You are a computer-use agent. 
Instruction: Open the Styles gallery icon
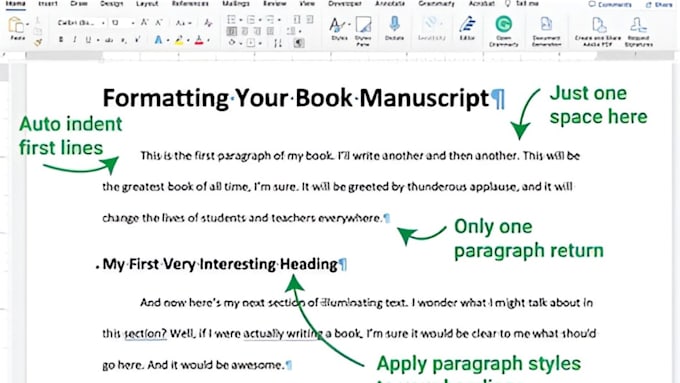pyautogui.click(x=337, y=26)
